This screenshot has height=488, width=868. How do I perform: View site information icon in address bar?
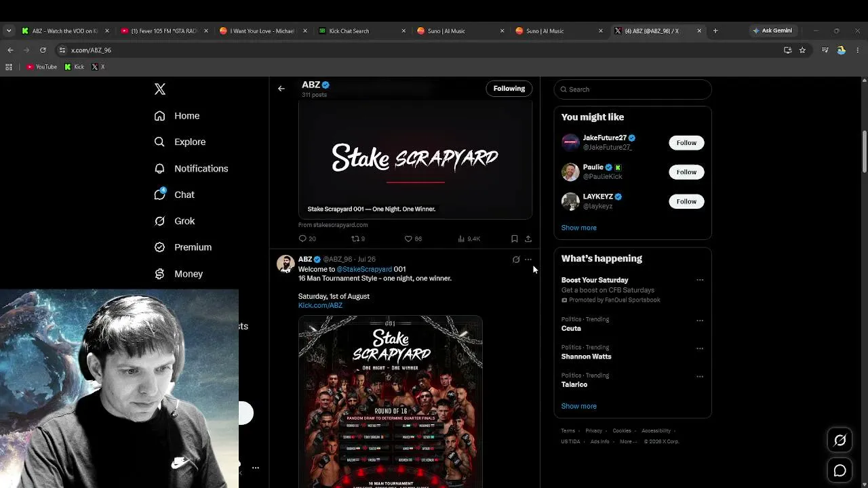click(62, 50)
